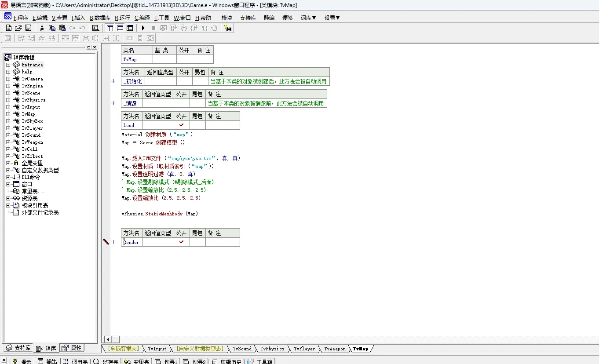This screenshot has height=364, width=599.
Task: Expand the TvCamera tree node
Action: pos(8,79)
